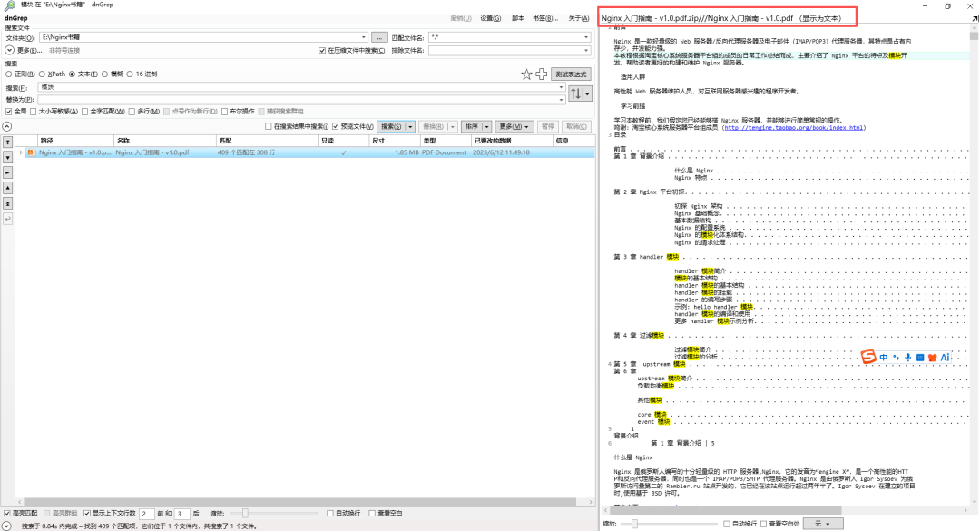Click the dnGrep magnifier icon in the title bar
Screen dimensions: 980x531
(9, 5)
